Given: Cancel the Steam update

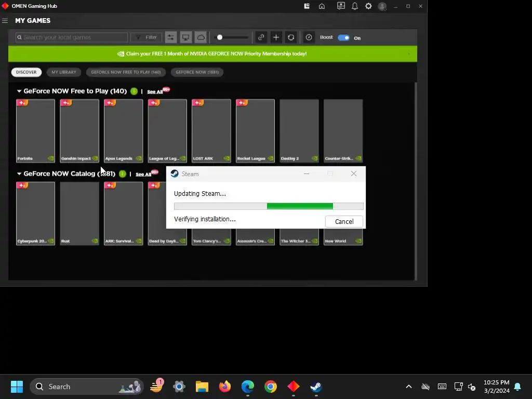Looking at the screenshot, I should (x=344, y=221).
